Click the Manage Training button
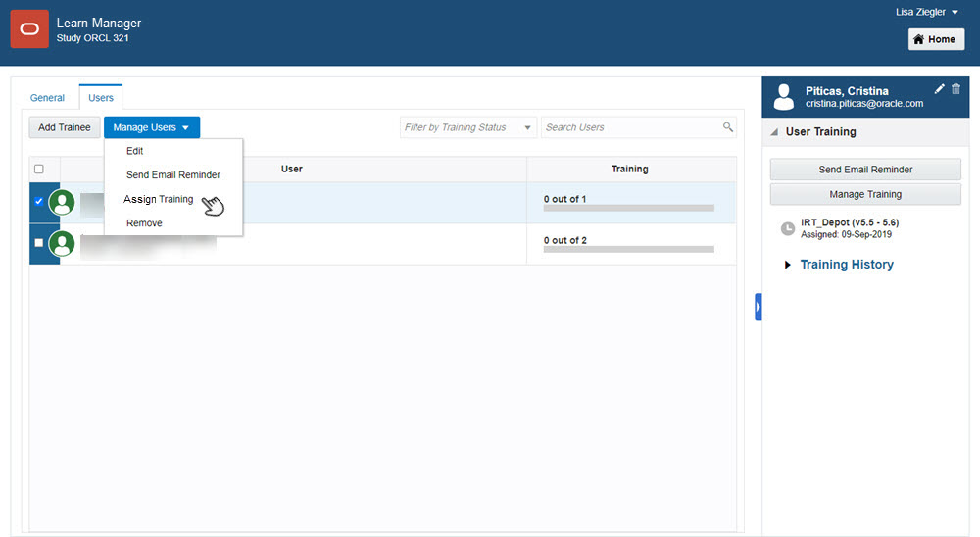Screen dimensions: 980x537 pos(865,194)
